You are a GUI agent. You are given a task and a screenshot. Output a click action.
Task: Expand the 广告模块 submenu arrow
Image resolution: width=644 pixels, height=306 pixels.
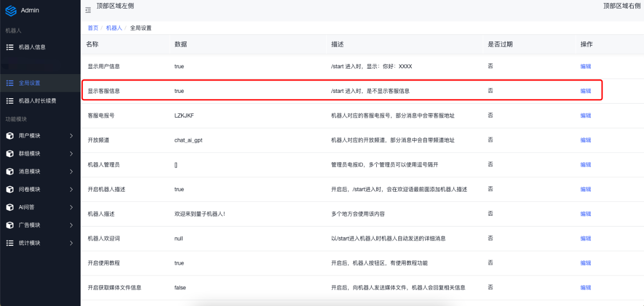tap(71, 225)
